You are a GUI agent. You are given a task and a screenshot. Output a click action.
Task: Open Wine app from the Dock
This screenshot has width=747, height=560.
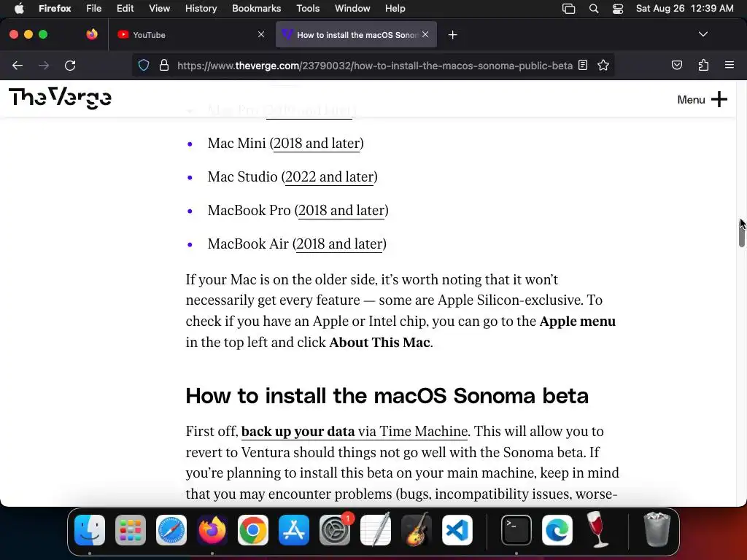597,530
